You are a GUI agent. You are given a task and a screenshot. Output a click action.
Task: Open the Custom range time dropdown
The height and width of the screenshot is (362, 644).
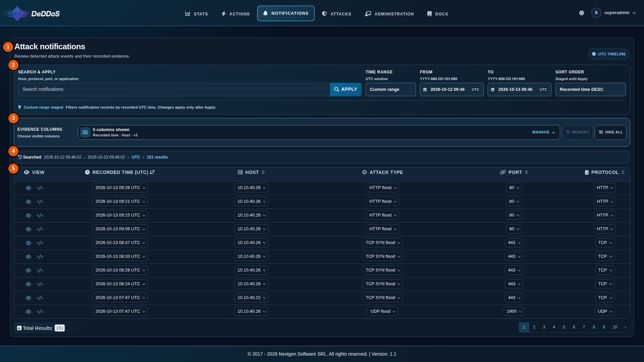click(x=391, y=89)
